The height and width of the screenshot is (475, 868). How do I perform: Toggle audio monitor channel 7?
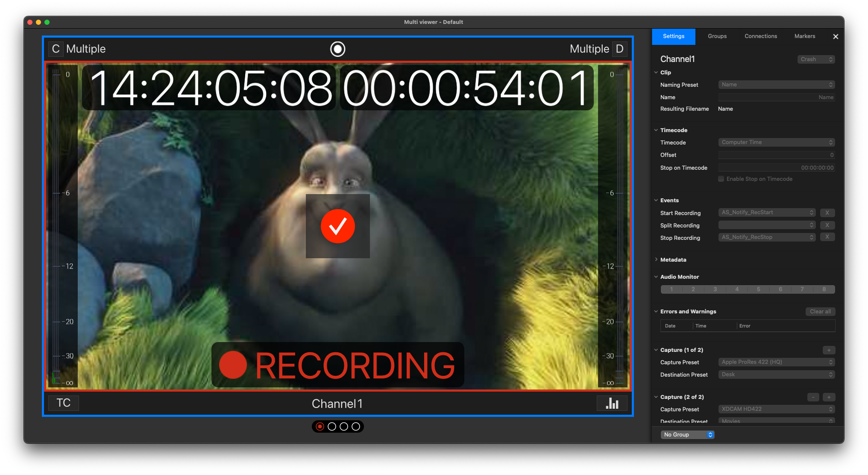[x=802, y=289]
